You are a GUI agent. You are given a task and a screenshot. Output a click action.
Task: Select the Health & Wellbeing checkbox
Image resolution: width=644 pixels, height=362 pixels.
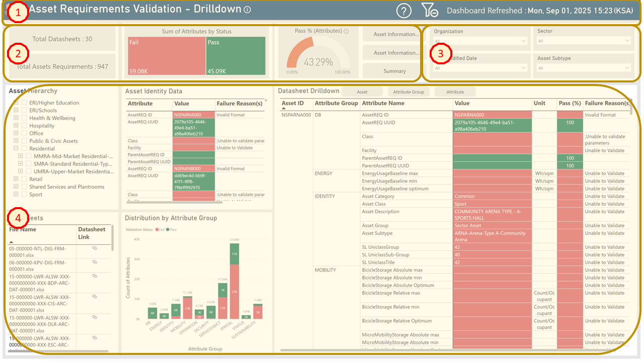[x=24, y=118]
